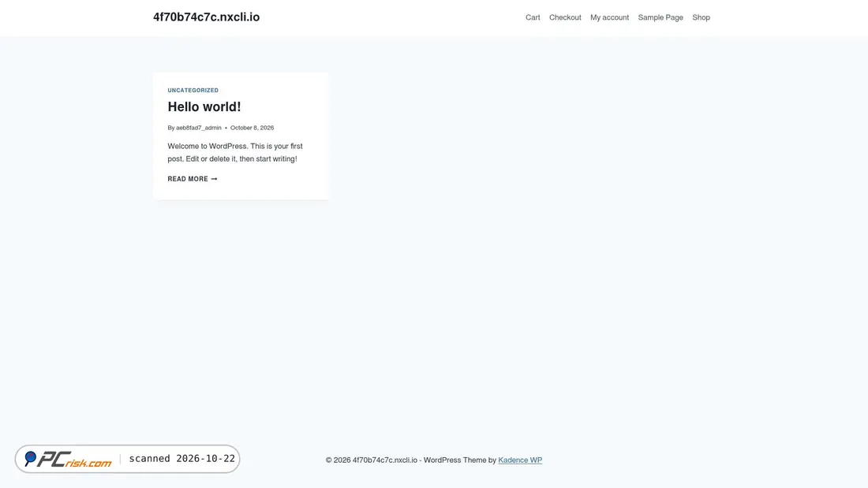This screenshot has width=868, height=488.
Task: View author aeb8fad7_admin's posts
Action: 199,128
